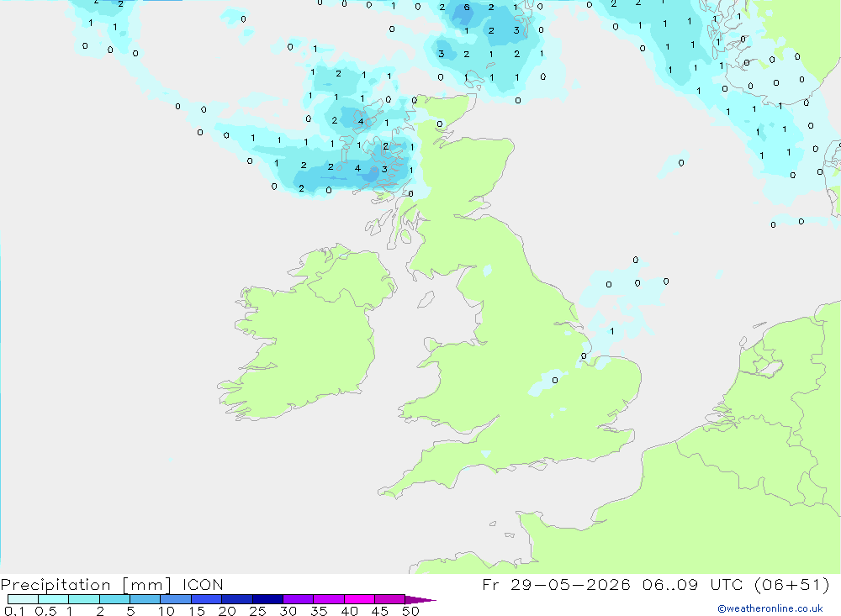Click the 45–50 mm legend swatch
The height and width of the screenshot is (616, 841).
[x=390, y=599]
